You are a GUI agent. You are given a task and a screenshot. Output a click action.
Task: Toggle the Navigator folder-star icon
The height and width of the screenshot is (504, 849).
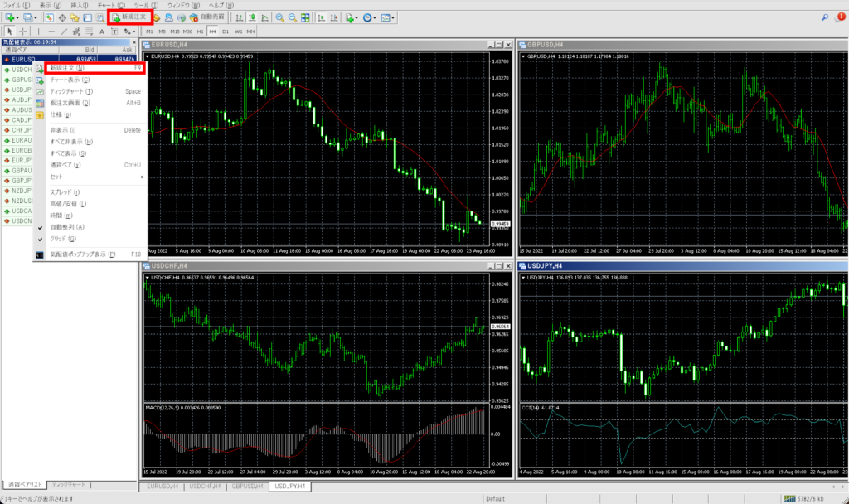[75, 18]
